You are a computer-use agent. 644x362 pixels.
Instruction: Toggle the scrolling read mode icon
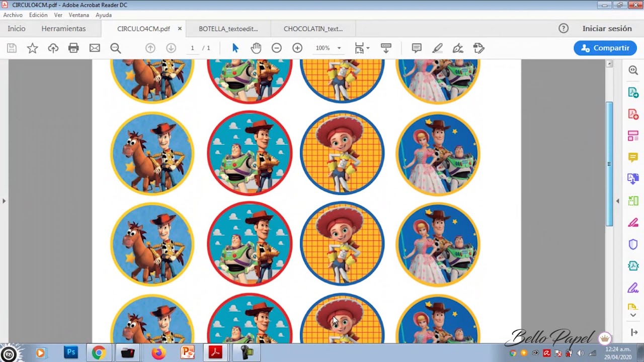[386, 48]
